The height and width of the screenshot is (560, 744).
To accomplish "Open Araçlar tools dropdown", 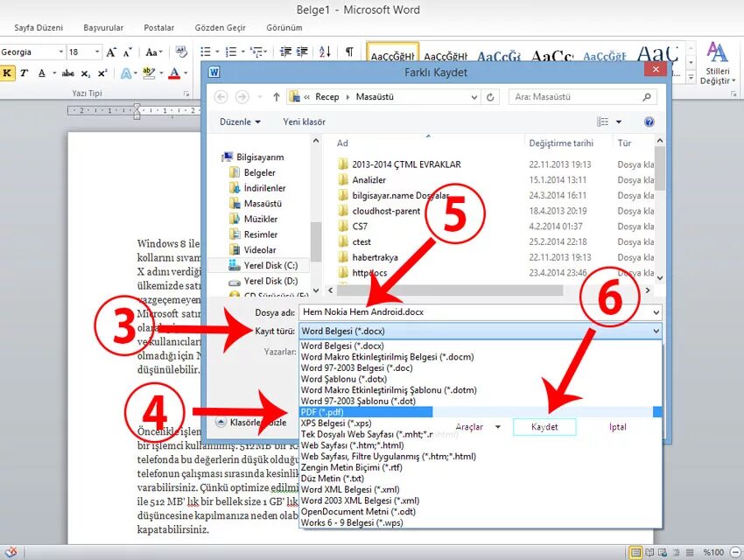I will (478, 427).
